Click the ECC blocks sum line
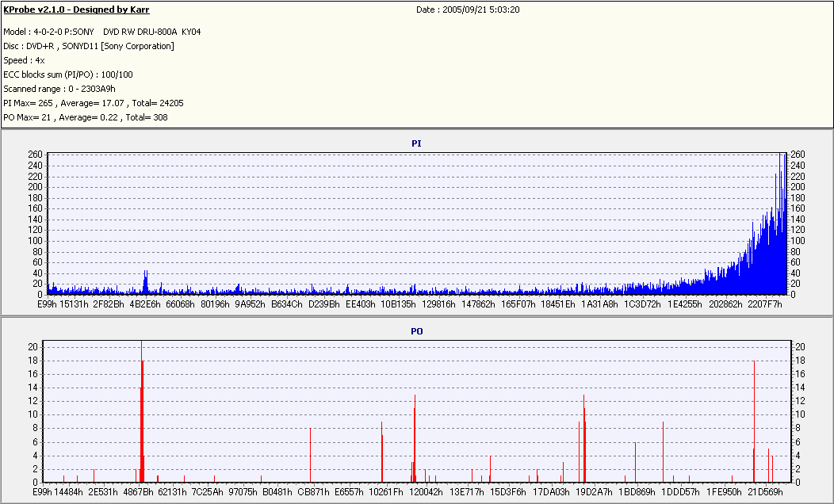The width and height of the screenshot is (834, 504). pos(68,75)
